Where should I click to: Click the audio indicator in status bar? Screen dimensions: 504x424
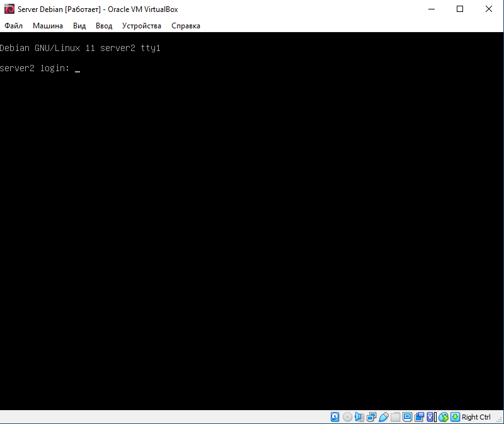click(359, 417)
